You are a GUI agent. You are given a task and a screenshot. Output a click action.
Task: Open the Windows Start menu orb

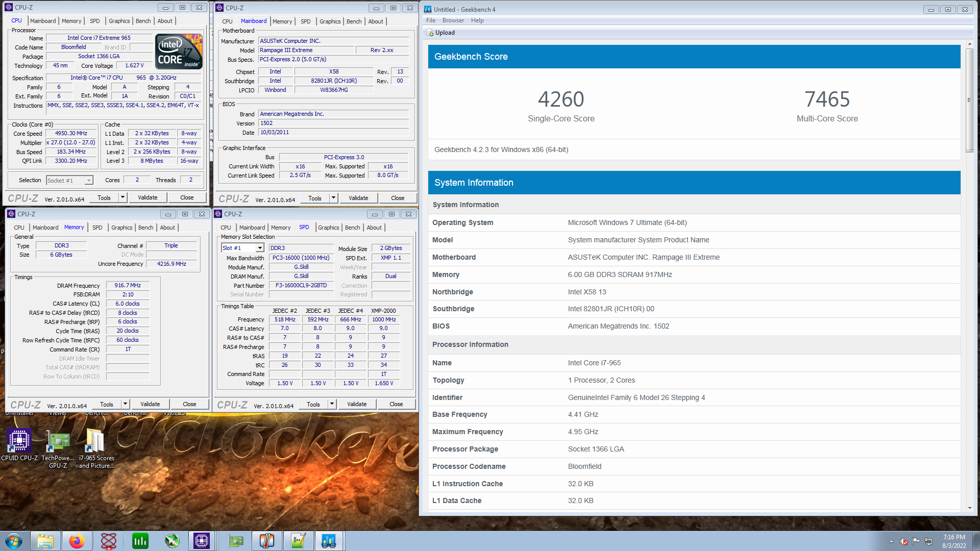(x=14, y=541)
